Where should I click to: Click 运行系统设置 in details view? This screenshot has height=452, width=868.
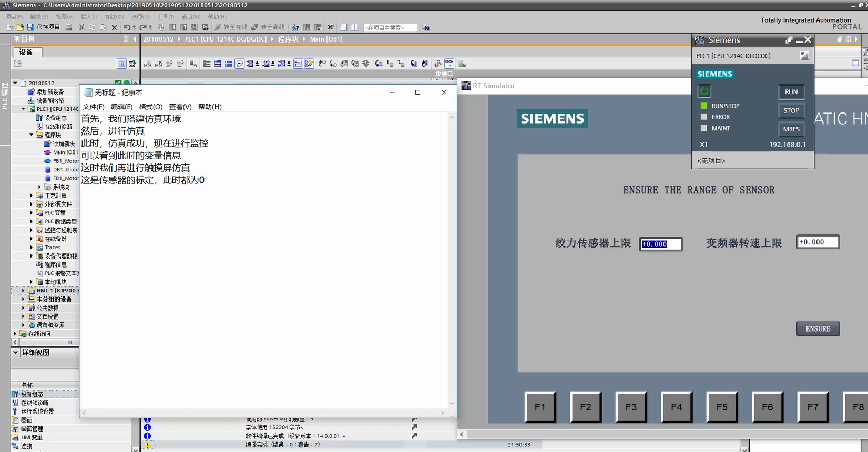point(33,412)
